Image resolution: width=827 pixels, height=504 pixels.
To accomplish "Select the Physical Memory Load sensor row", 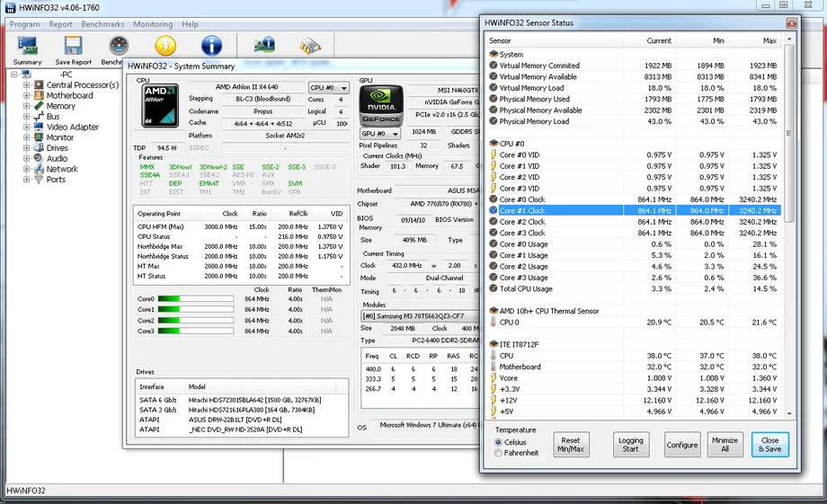I will click(634, 121).
